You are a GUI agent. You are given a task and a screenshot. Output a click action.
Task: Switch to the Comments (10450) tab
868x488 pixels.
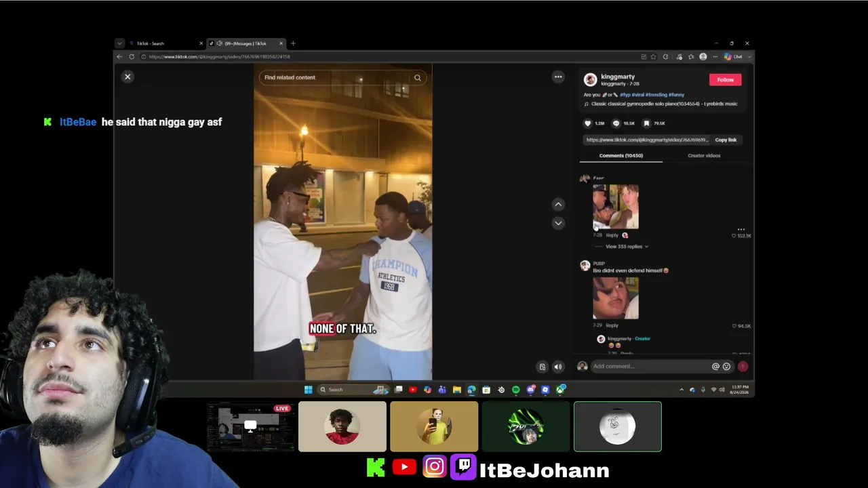[x=621, y=155]
